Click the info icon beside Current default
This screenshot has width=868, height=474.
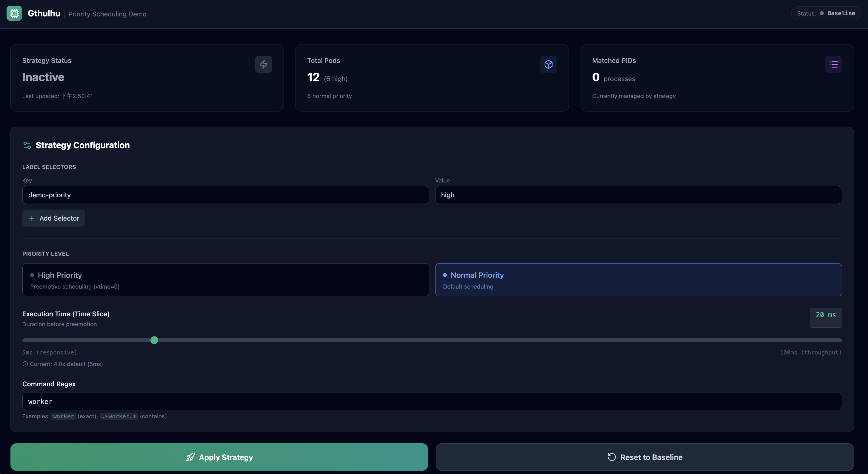[x=25, y=364]
